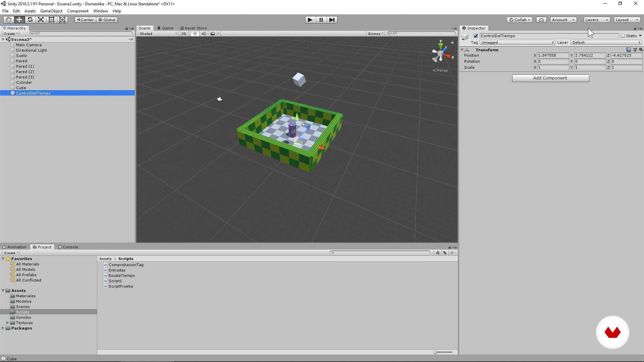Open the File menu
Screen dimensions: 644x362
tap(5, 11)
